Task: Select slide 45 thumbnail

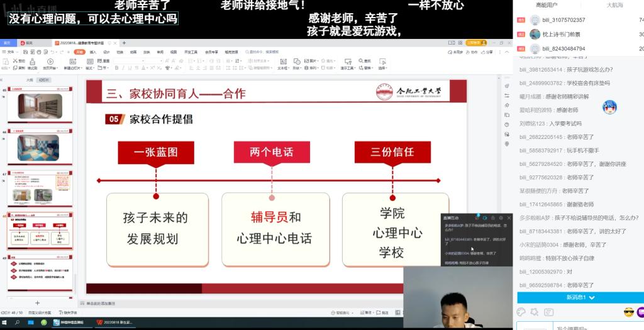Action: point(40,105)
